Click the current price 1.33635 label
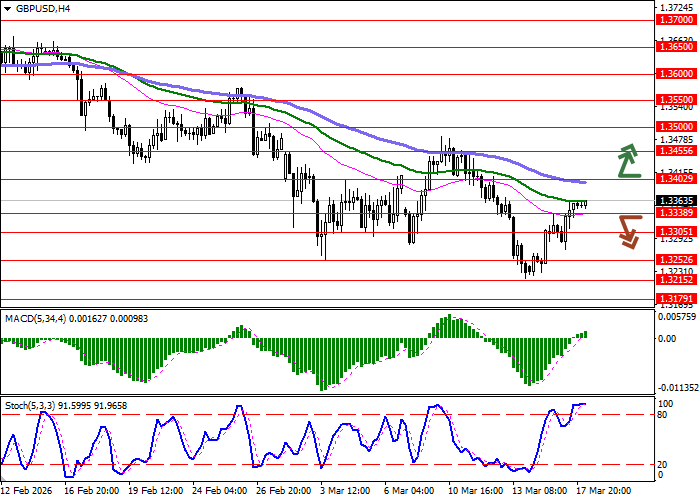This screenshot has height=500, width=700. [676, 201]
